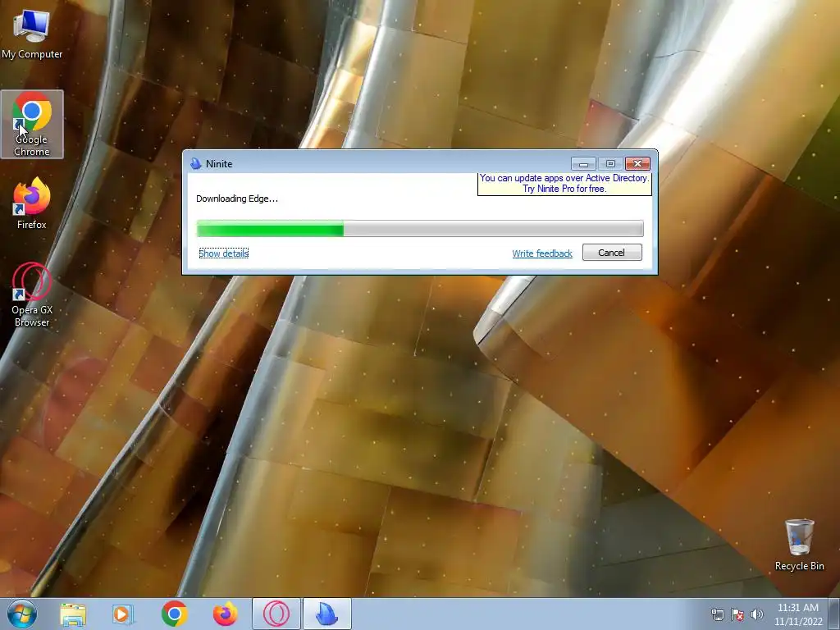
Task: Expand Show details in Ninite
Action: point(223,253)
